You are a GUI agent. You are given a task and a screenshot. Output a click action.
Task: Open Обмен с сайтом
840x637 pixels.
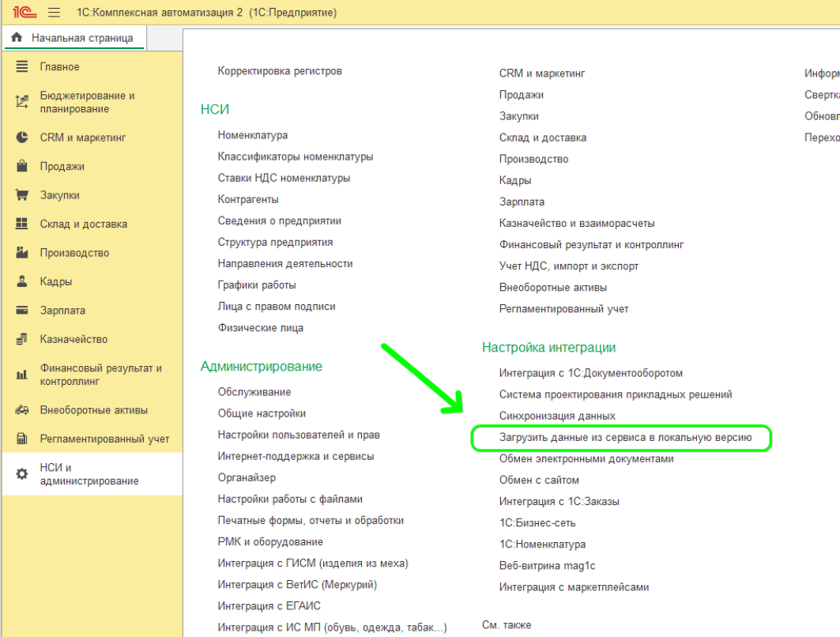pos(539,481)
